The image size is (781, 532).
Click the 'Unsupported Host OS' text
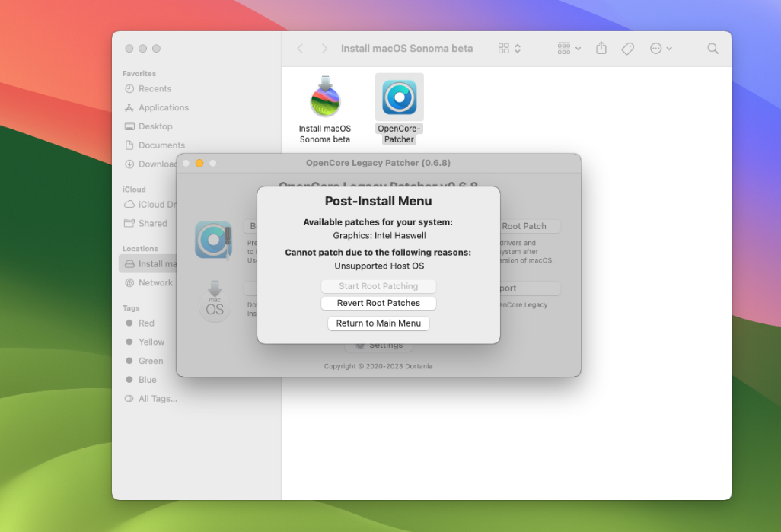(379, 266)
